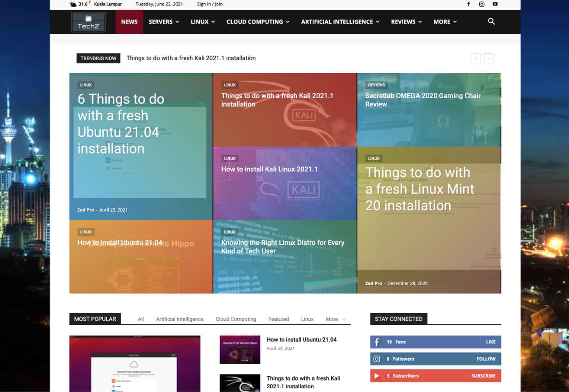Click the weather cloud icon
Viewport: 569px width, 392px height.
(x=73, y=4)
